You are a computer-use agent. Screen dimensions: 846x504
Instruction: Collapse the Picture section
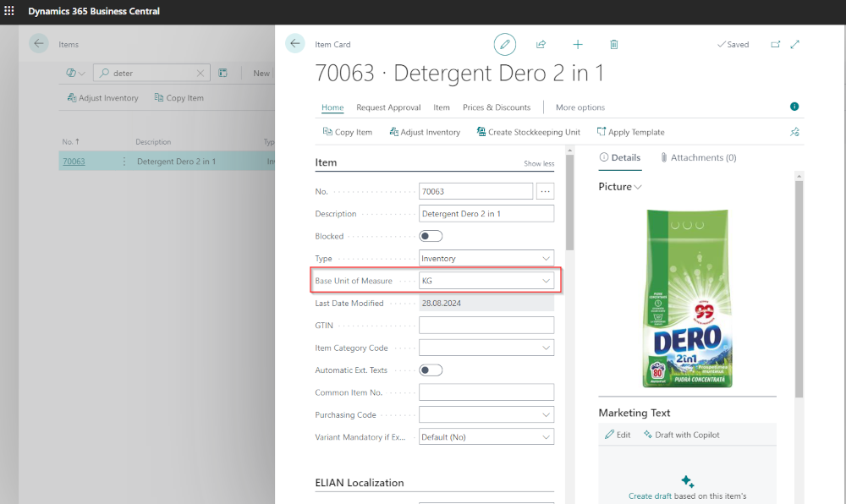636,186
